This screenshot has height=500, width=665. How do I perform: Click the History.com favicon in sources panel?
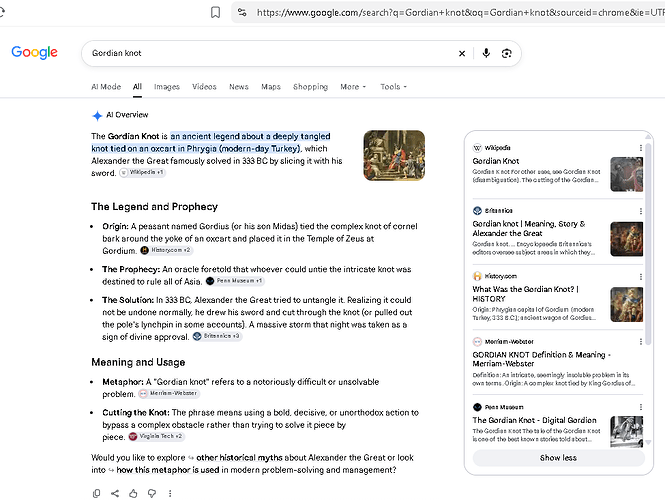[x=477, y=276]
